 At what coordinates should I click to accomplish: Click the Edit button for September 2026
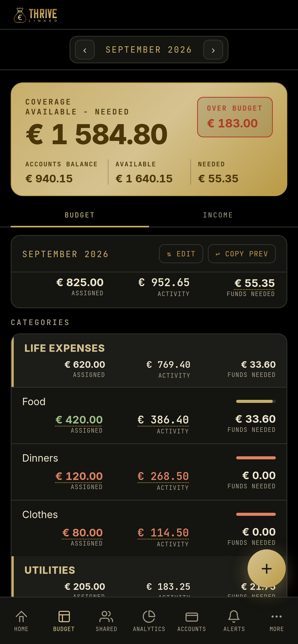[x=181, y=254]
